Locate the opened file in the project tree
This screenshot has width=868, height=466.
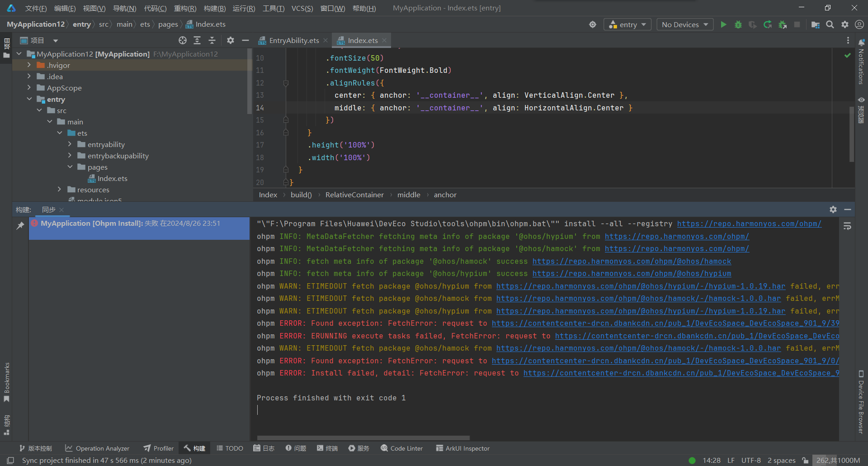click(x=183, y=40)
